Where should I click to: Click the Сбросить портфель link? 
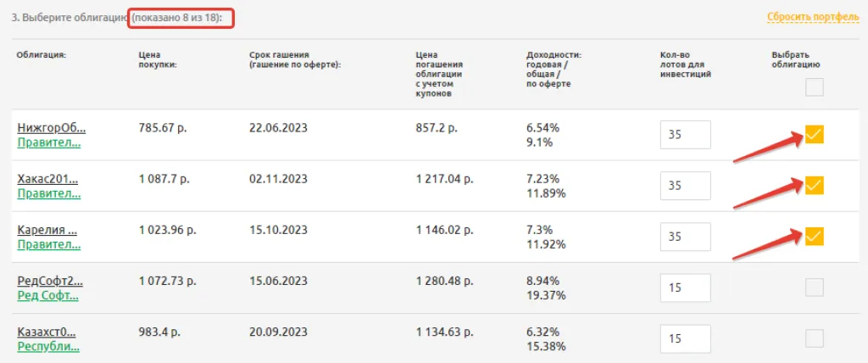[813, 17]
